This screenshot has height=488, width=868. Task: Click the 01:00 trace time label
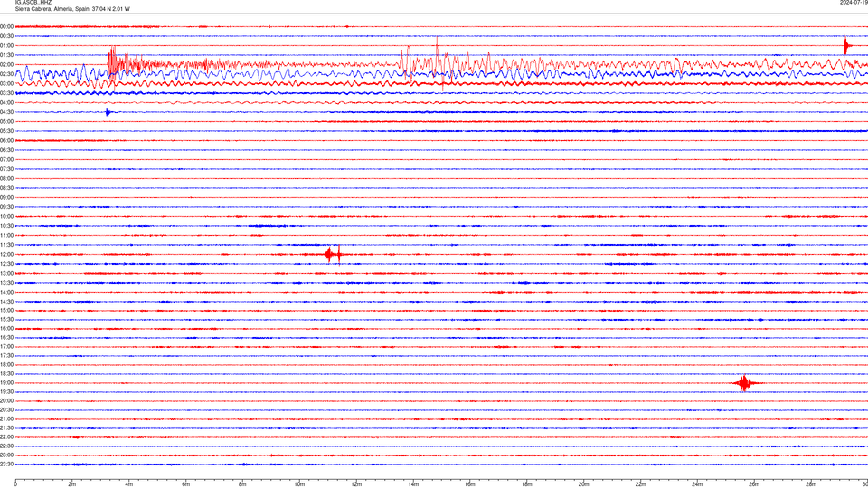[x=6, y=45]
